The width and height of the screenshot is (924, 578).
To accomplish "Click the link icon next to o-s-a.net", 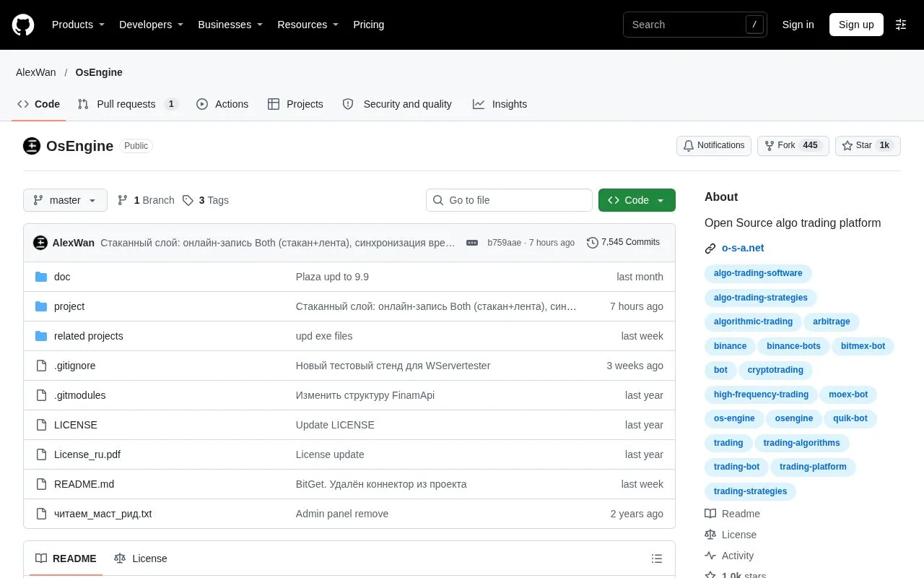I will click(710, 249).
